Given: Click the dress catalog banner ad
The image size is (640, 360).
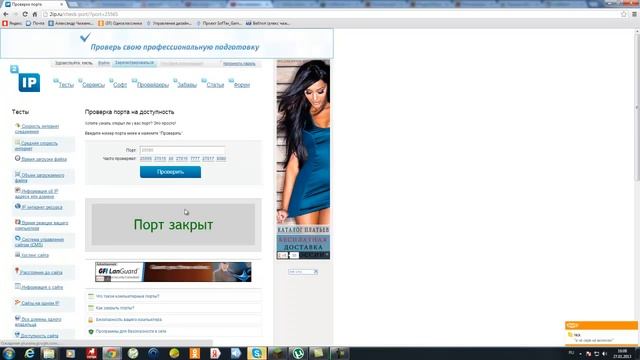Looking at the screenshot, I should (x=303, y=160).
